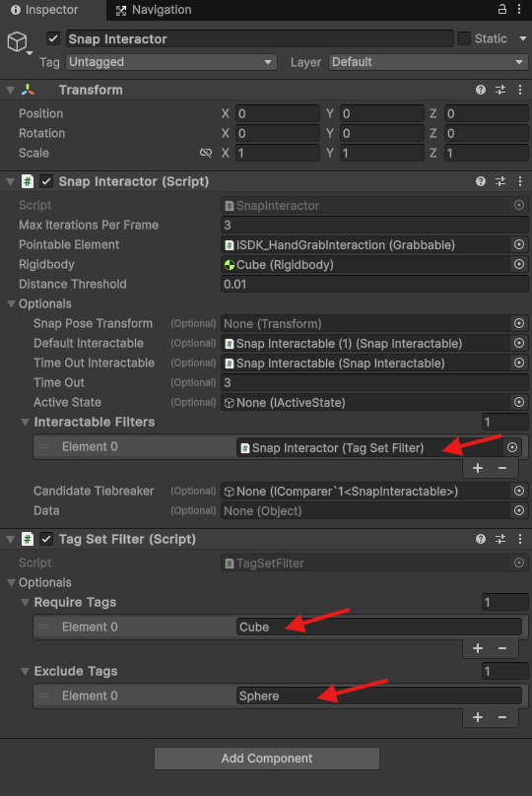This screenshot has height=796, width=532.
Task: Disable Tag Set Filter script checkbox
Action: (x=46, y=539)
